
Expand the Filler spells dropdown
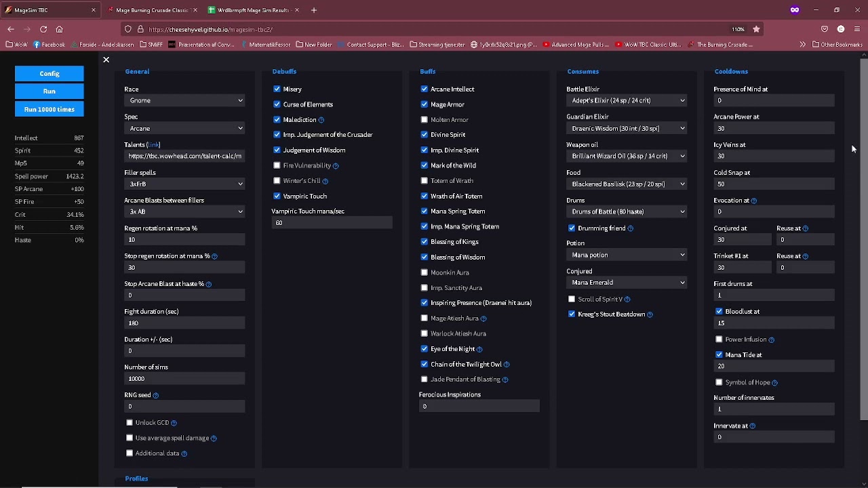coord(184,184)
